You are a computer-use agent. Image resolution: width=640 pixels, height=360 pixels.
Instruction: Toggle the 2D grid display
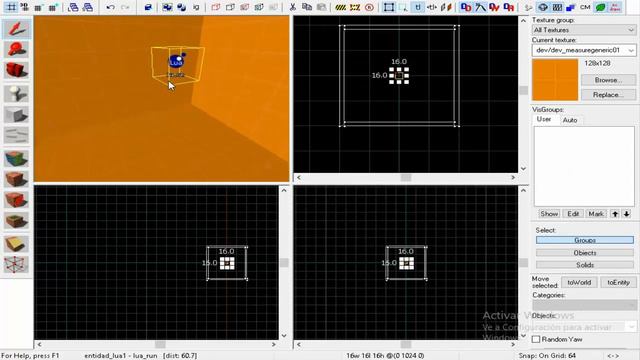pos(11,7)
